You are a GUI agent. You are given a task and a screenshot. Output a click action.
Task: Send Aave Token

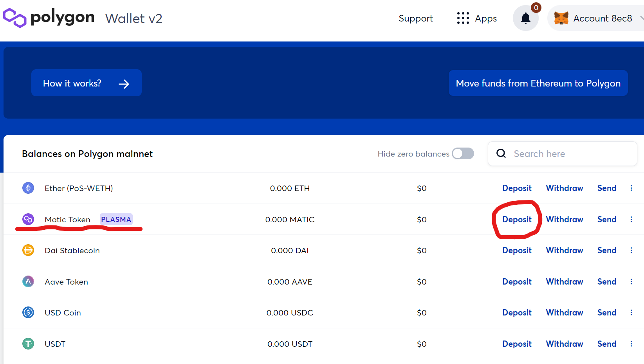[x=607, y=281]
